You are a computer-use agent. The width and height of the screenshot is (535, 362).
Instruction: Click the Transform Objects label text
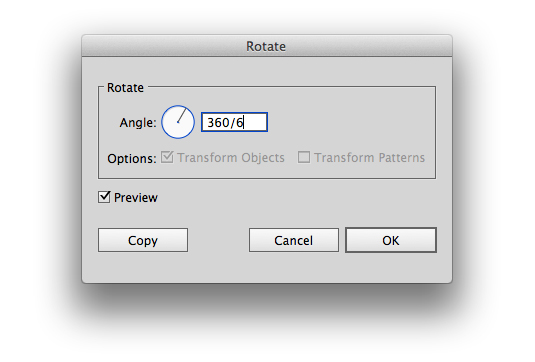click(231, 158)
